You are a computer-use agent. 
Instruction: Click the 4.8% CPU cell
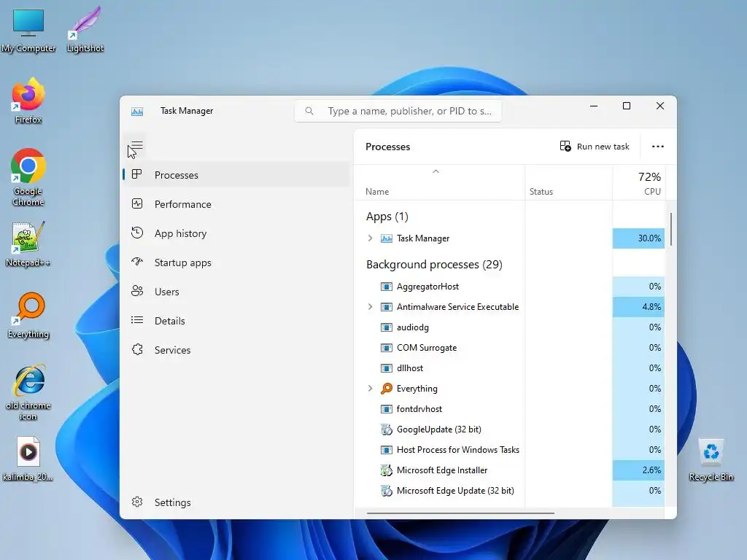pos(638,307)
